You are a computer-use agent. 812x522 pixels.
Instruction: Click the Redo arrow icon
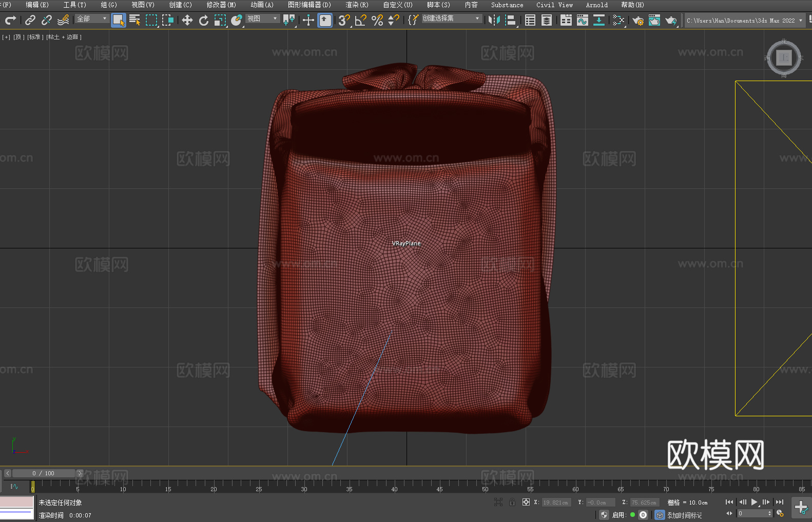(x=10, y=20)
